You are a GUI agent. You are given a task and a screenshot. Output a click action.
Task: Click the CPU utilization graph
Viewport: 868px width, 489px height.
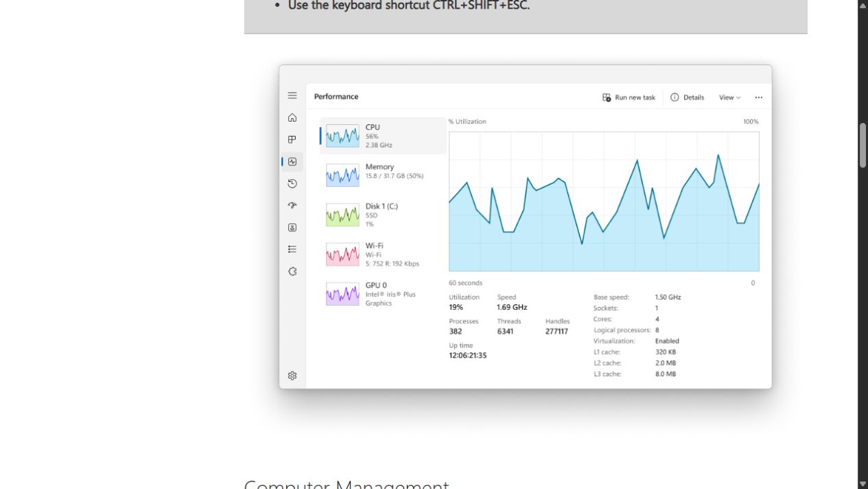(604, 201)
